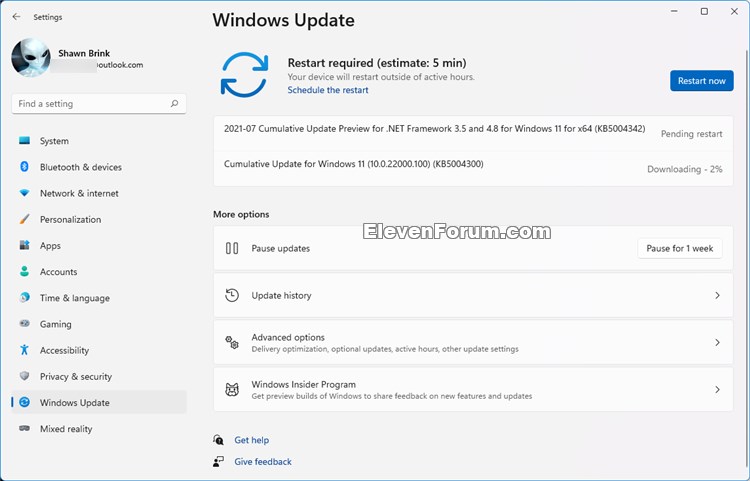This screenshot has width=750, height=481.
Task: Click the search magnifier icon
Action: (x=175, y=103)
